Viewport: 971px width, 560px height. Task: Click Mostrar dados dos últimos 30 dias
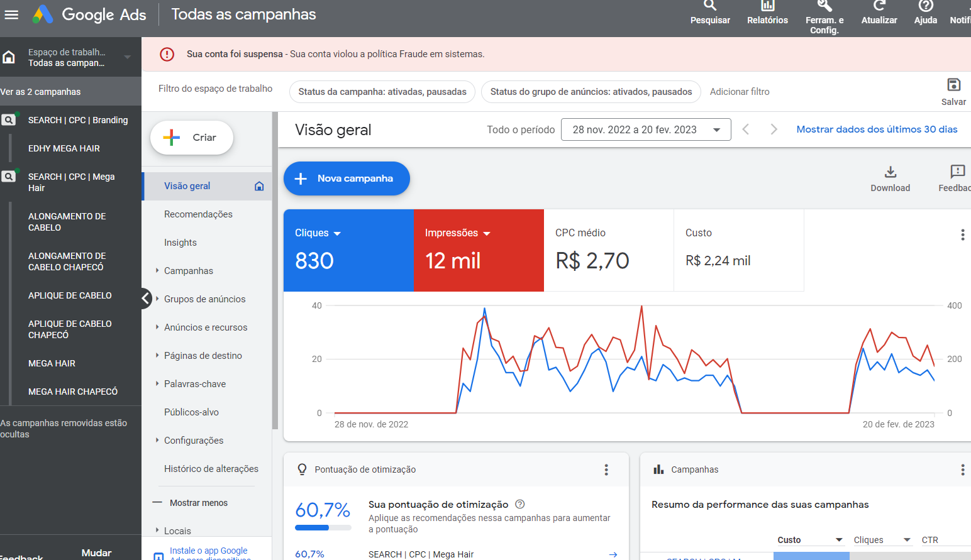[877, 129]
